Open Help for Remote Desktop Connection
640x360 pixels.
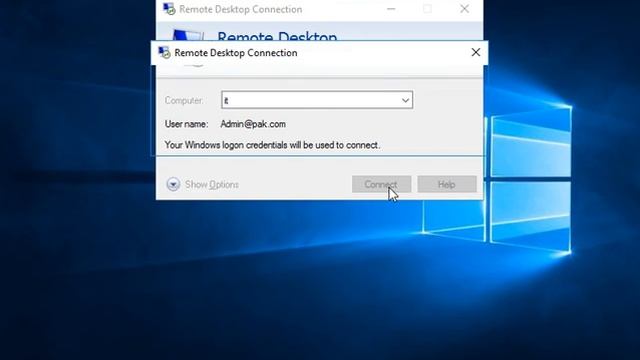pos(447,184)
